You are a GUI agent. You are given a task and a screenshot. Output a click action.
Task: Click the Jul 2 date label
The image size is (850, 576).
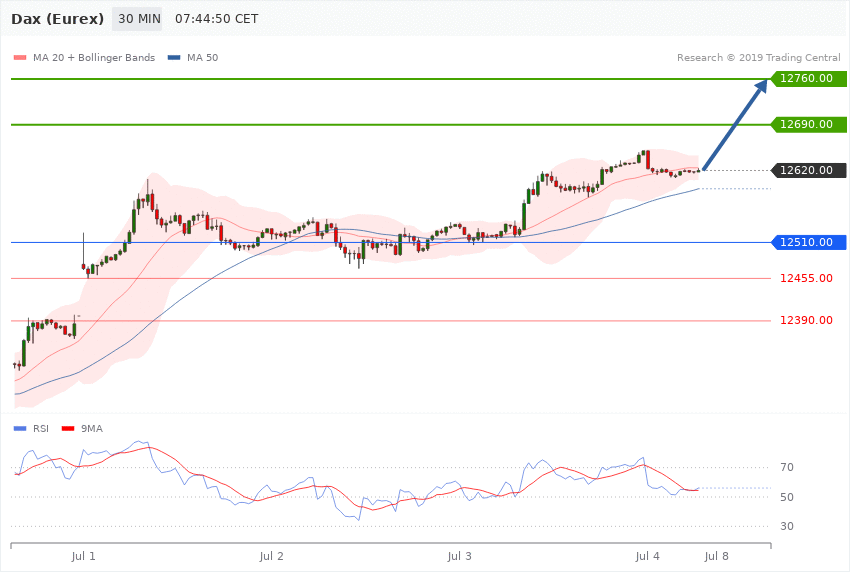[271, 556]
